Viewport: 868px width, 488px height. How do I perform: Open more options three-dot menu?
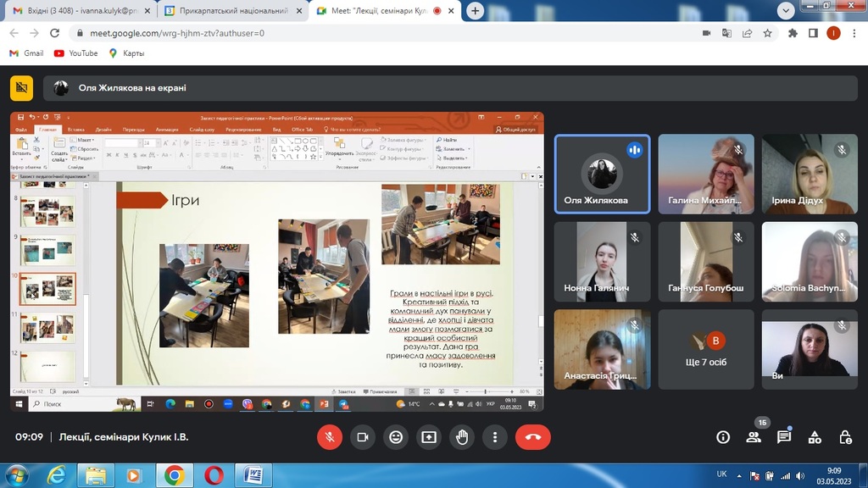[x=495, y=437]
